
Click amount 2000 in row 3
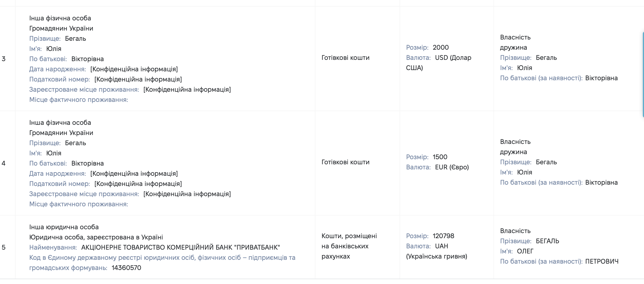click(x=441, y=47)
